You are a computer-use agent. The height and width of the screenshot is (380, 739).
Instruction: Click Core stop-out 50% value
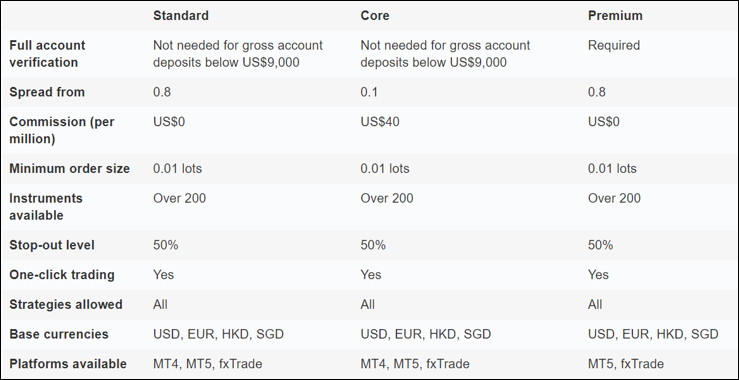(373, 245)
